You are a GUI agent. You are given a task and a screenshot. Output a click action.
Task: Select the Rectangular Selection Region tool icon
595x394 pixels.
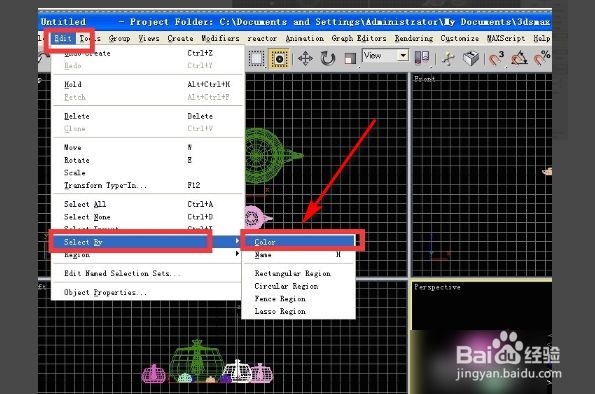pos(257,59)
